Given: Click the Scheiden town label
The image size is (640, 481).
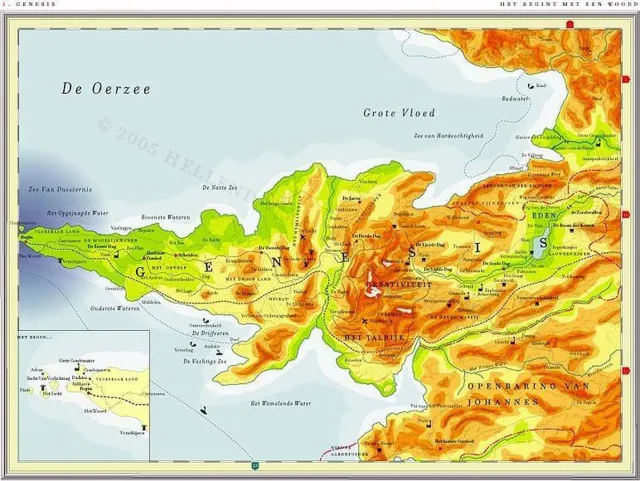Looking at the screenshot, I should pos(188,255).
